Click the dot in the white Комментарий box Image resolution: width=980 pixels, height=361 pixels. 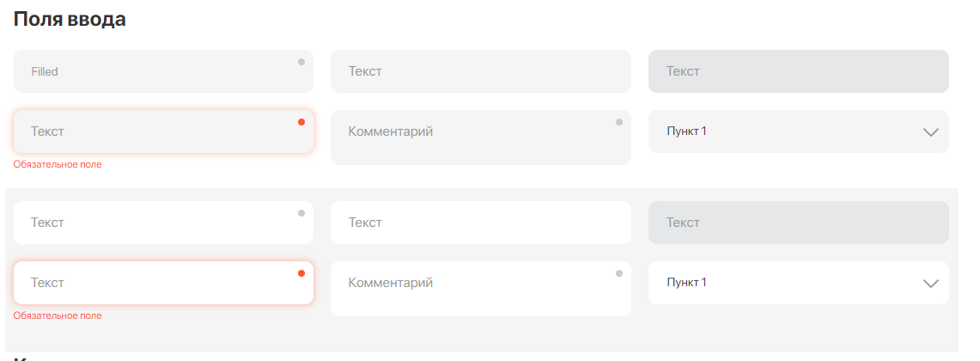(618, 273)
